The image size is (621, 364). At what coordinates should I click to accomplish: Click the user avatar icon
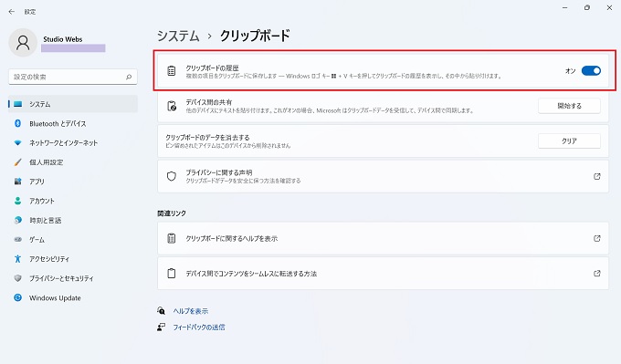(23, 42)
